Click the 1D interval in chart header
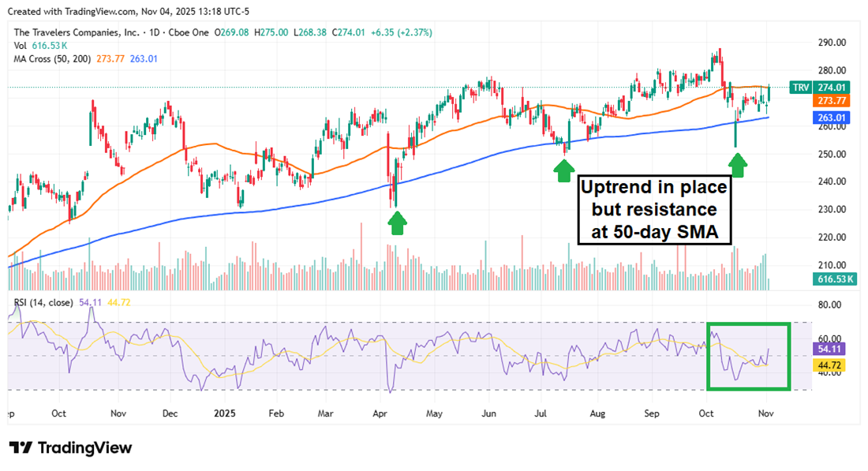The image size is (868, 471). pos(155,32)
